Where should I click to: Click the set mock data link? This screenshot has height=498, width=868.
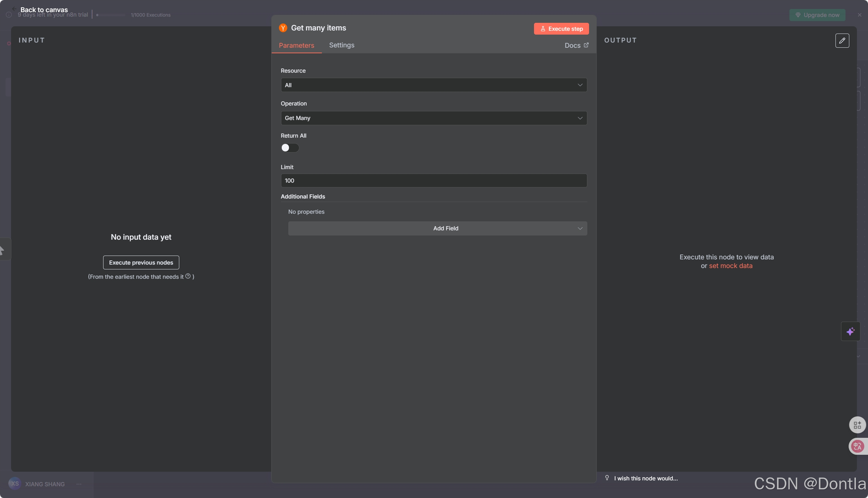click(x=730, y=266)
